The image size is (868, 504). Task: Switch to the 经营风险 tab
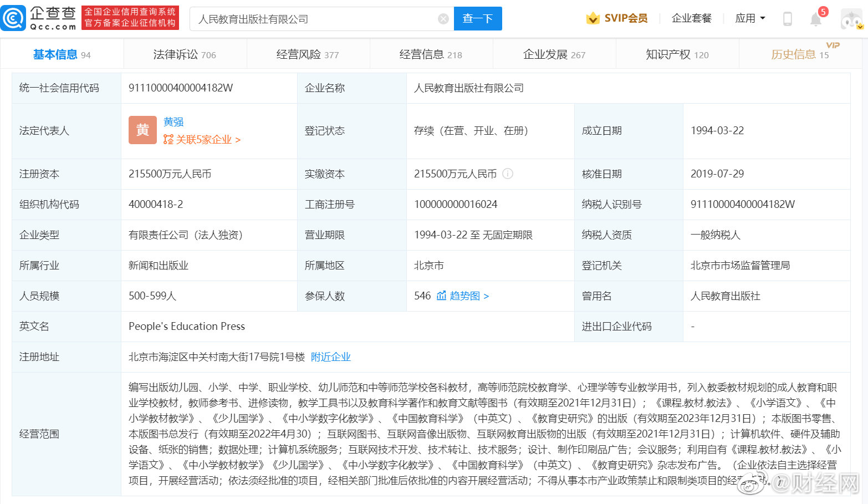pyautogui.click(x=308, y=54)
